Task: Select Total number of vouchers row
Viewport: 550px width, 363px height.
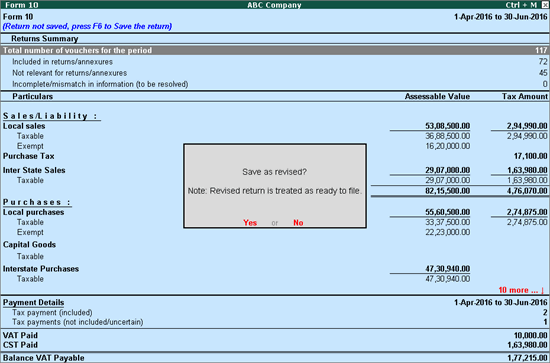Action: click(x=275, y=51)
